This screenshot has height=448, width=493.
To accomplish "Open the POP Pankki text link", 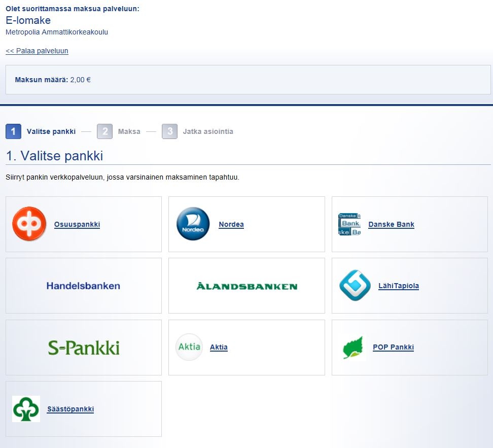I will 393,347.
